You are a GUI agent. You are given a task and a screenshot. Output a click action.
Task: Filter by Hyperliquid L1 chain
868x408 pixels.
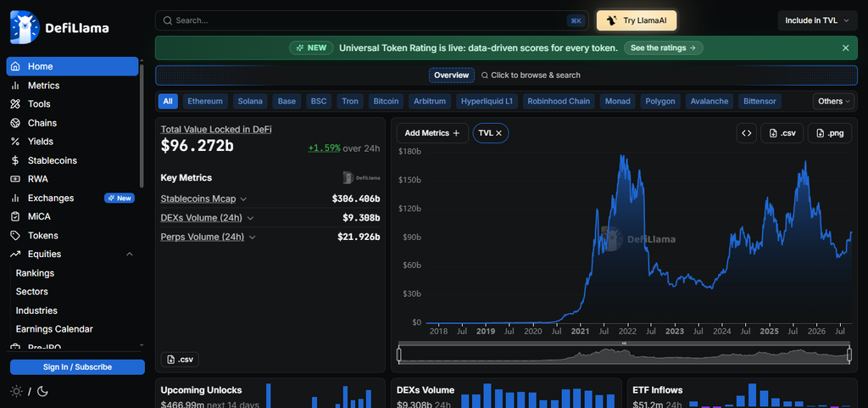(x=487, y=101)
